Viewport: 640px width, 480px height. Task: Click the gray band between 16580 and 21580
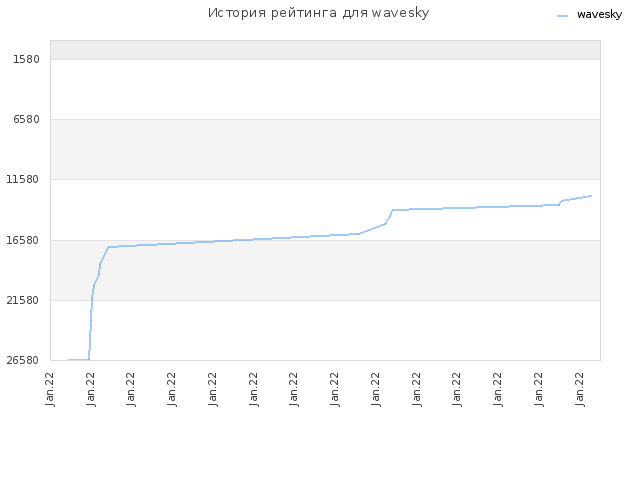pyautogui.click(x=325, y=270)
